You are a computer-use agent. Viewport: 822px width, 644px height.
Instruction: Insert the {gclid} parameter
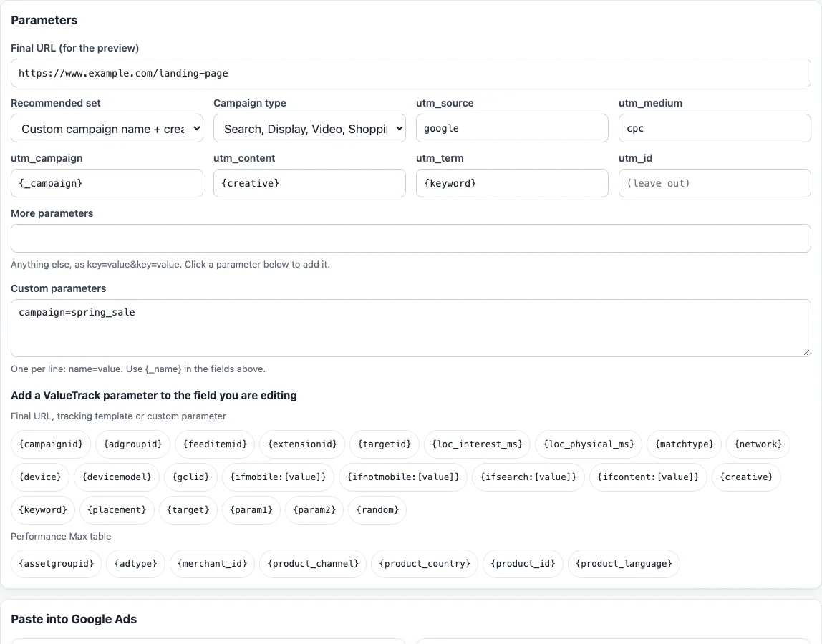point(190,477)
